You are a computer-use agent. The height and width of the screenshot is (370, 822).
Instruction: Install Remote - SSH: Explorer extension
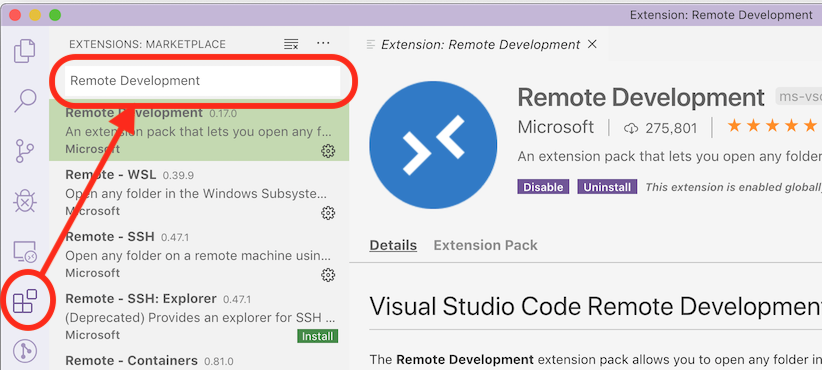tap(317, 336)
